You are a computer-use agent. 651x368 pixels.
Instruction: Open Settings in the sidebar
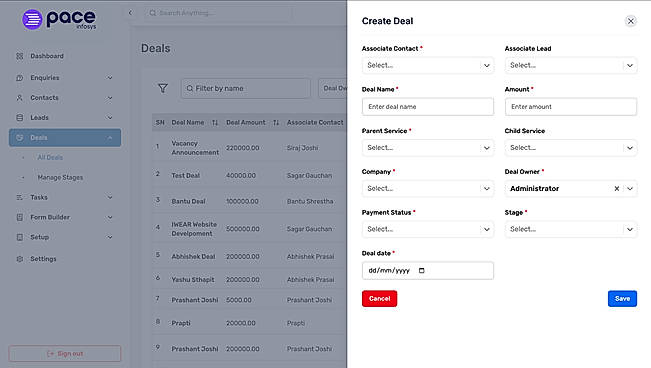point(43,259)
